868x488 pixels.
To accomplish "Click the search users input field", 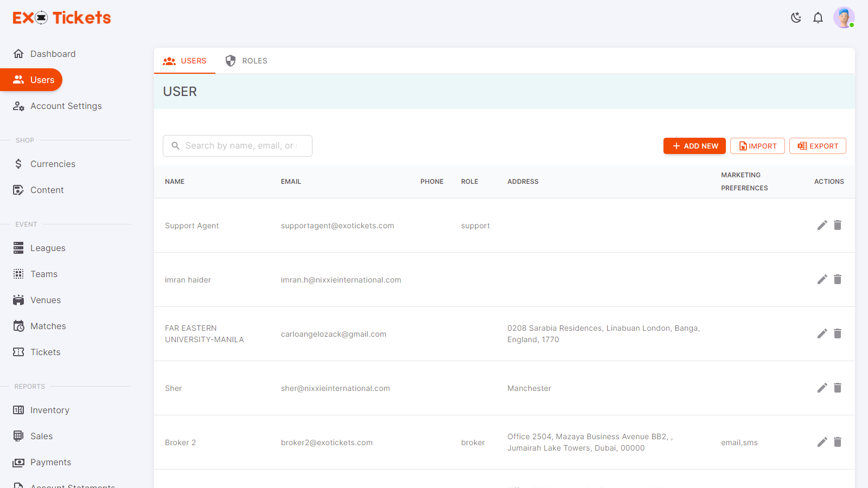I will coord(237,145).
